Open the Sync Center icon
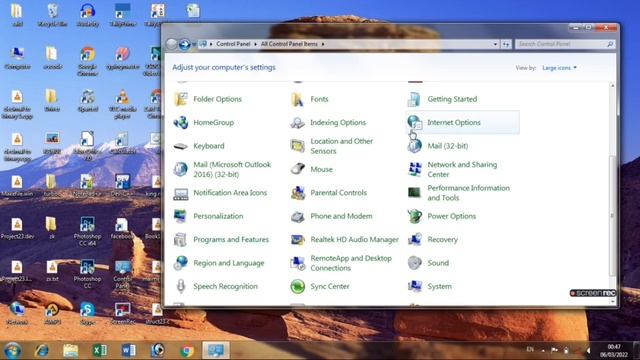Screen dimensions: 640x360 (x=298, y=286)
